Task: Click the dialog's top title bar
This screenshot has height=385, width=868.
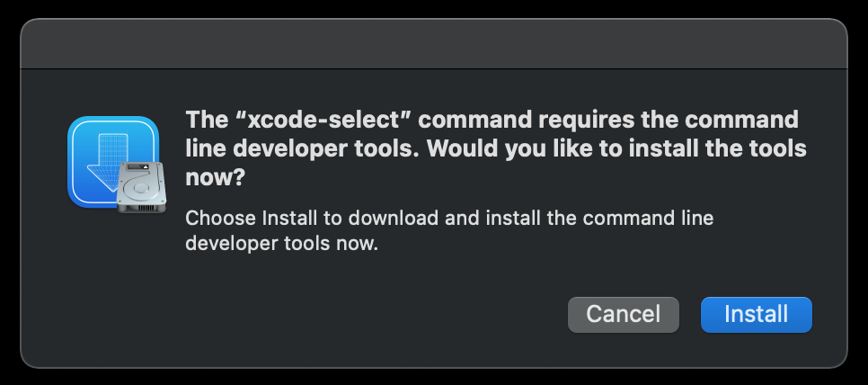Action: (x=433, y=43)
